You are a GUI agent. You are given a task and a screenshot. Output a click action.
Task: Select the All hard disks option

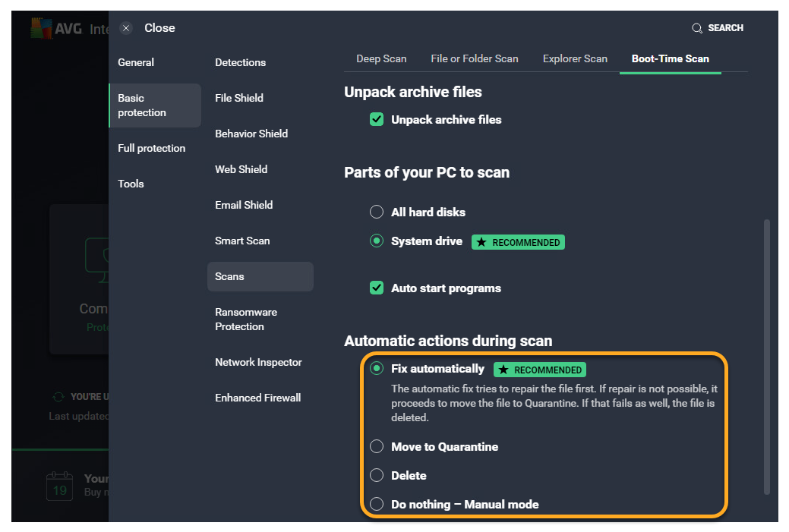click(x=377, y=212)
